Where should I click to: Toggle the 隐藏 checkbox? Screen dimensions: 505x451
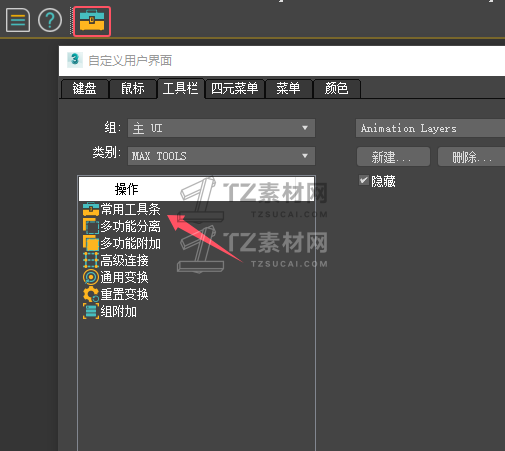tap(364, 180)
